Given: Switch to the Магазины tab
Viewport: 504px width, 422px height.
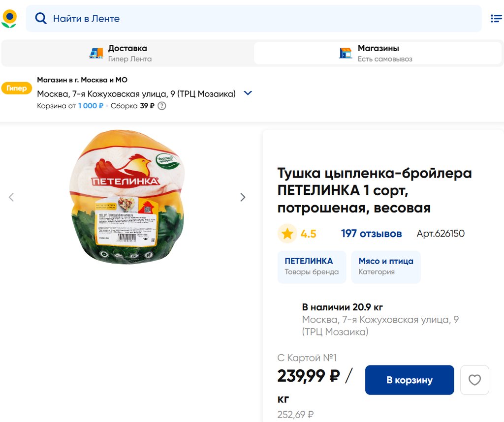Looking at the screenshot, I should click(x=378, y=53).
